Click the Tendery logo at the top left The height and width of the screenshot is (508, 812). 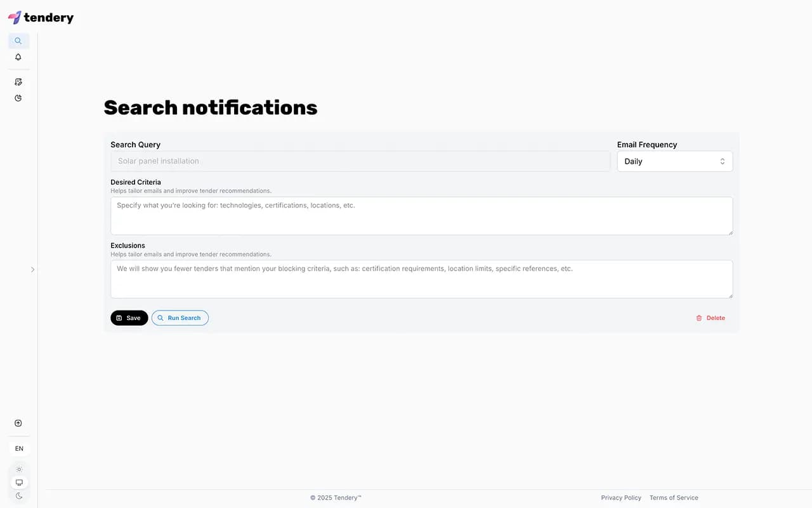[41, 17]
